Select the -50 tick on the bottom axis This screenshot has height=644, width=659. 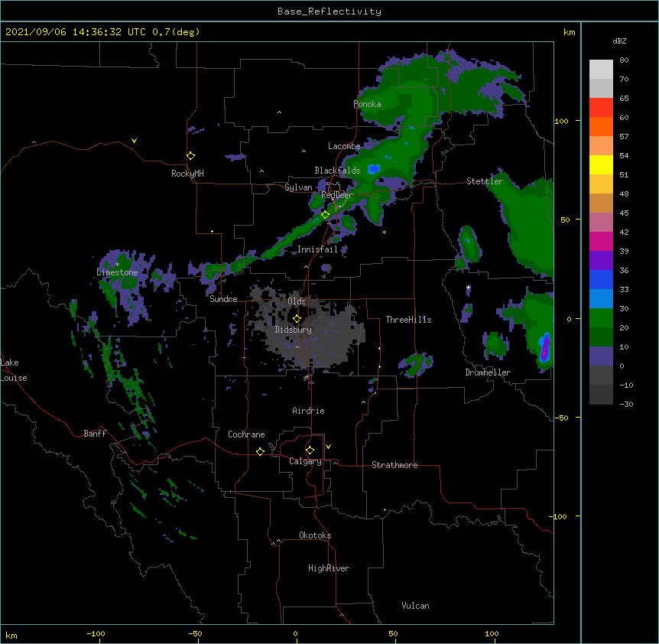pos(195,634)
